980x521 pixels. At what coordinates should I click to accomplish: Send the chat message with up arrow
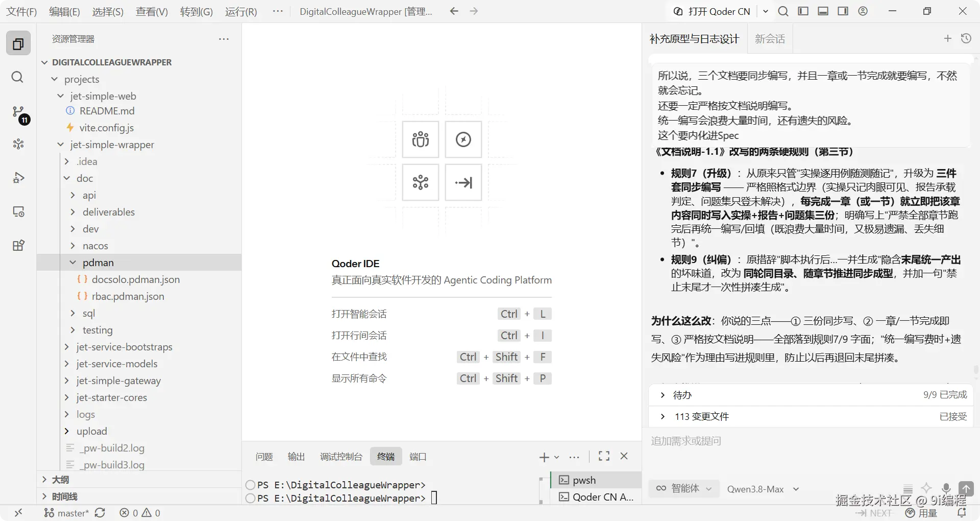pos(966,488)
